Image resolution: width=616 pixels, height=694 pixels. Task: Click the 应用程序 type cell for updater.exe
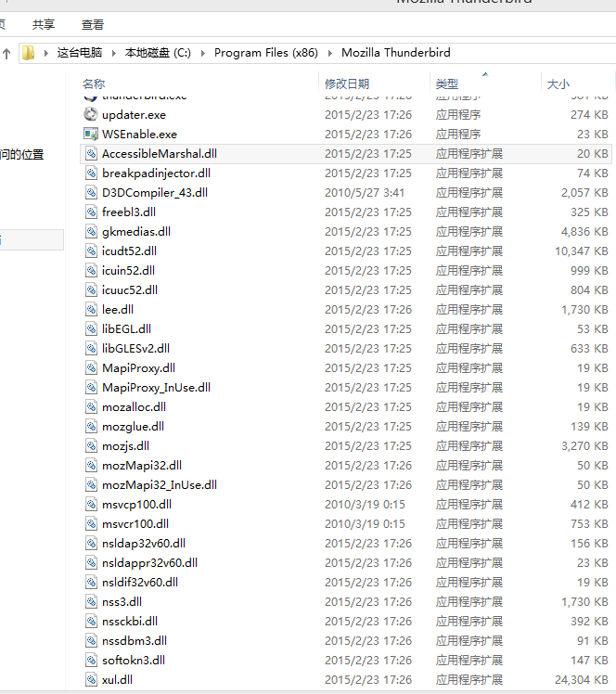458,115
